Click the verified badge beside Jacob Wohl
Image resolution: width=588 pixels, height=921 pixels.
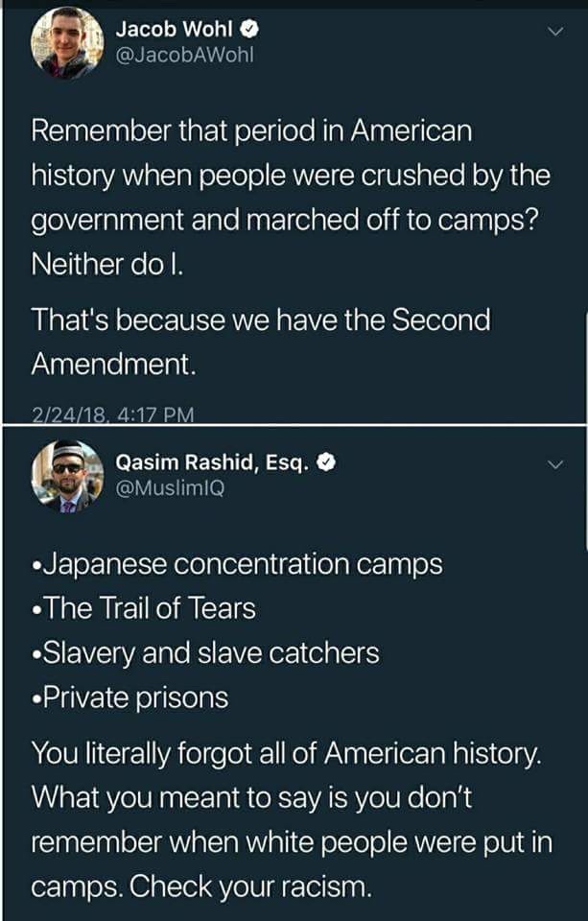click(247, 30)
